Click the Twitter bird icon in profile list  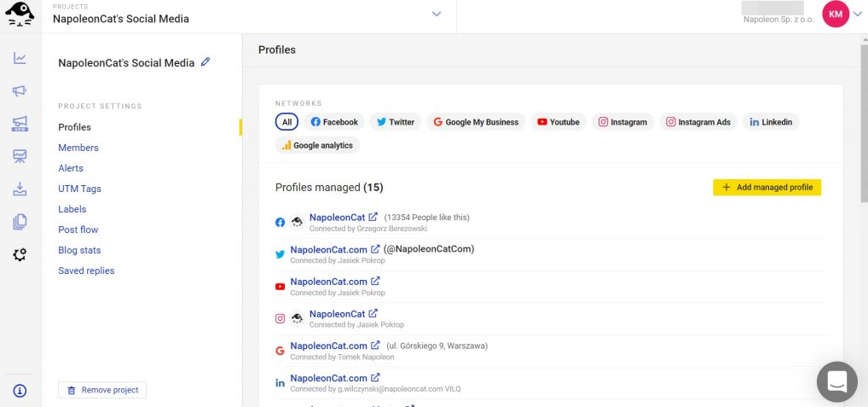pos(281,254)
